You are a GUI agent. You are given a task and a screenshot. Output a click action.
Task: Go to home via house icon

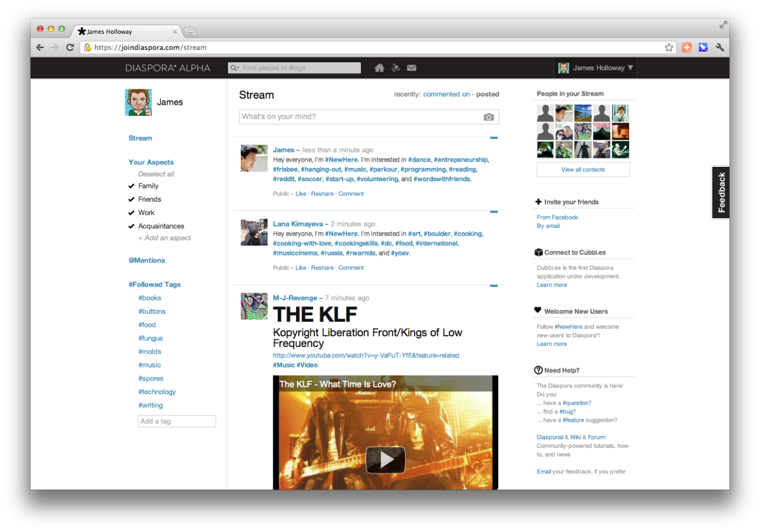point(379,68)
